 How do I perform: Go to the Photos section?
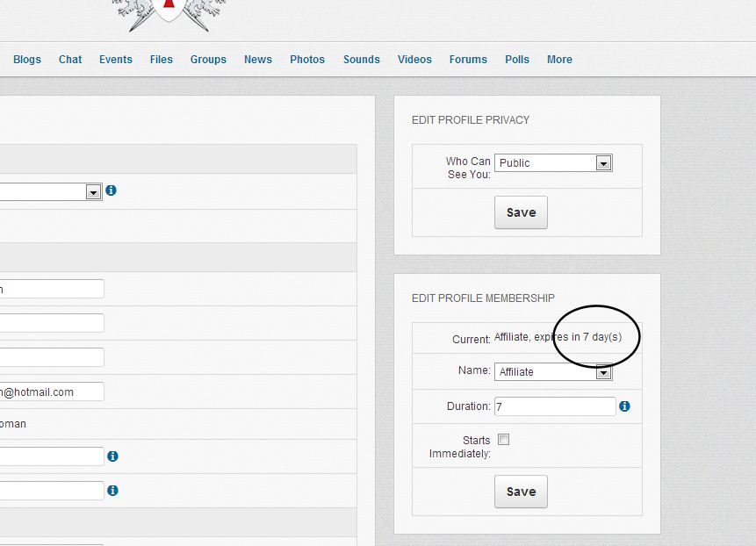[x=307, y=60]
